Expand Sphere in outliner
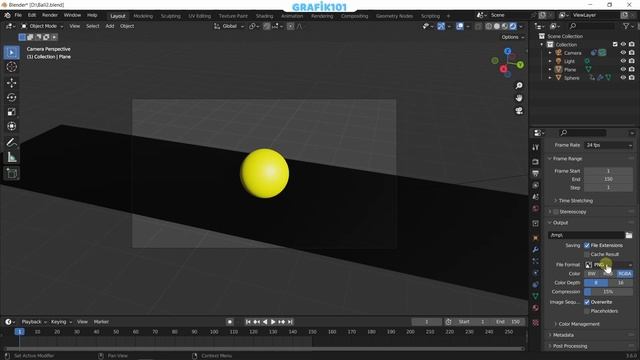This screenshot has width=640, height=360. [550, 78]
